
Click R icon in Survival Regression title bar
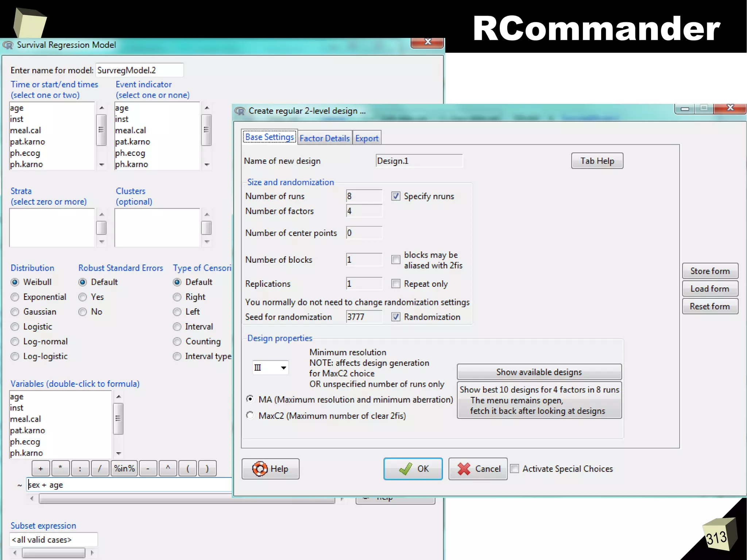pyautogui.click(x=8, y=45)
